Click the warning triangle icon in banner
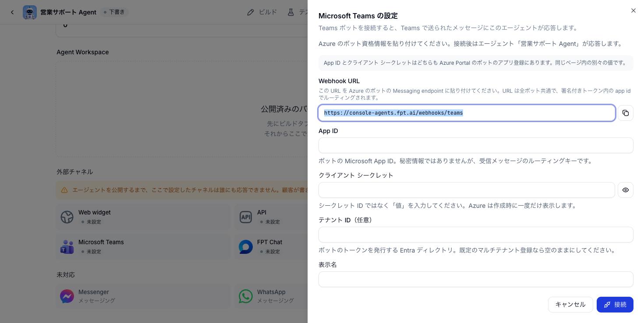This screenshot has height=323, width=644. tap(64, 190)
